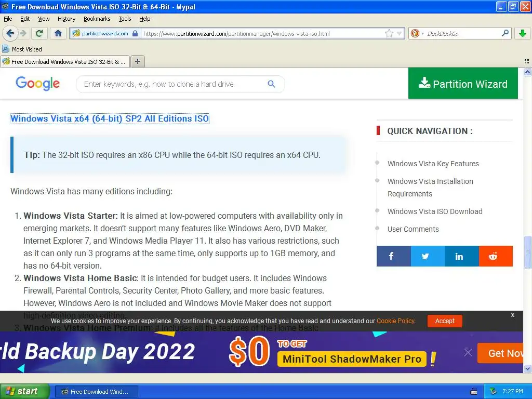Click the green Partition Wizard download button
The width and height of the screenshot is (532, 399).
(463, 84)
